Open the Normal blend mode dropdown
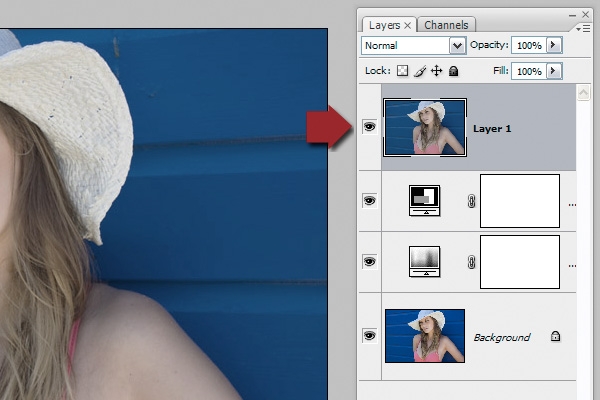The width and height of the screenshot is (600, 400). [458, 46]
